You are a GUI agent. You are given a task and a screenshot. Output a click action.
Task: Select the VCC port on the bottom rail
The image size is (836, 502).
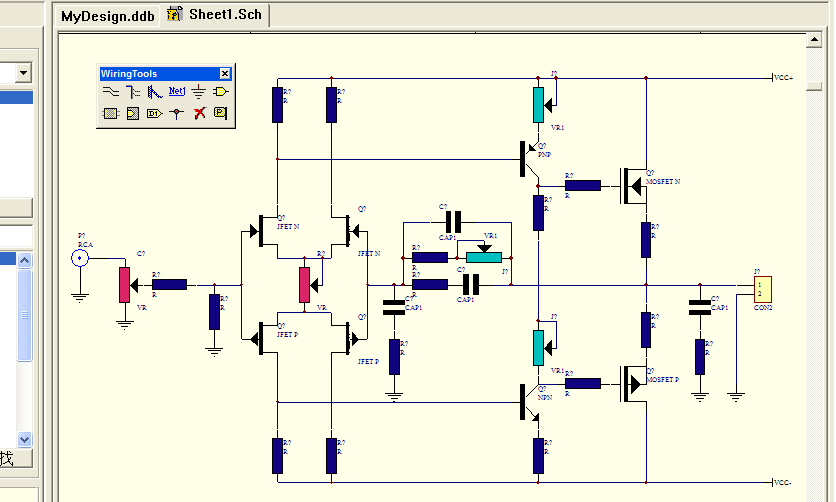(782, 483)
